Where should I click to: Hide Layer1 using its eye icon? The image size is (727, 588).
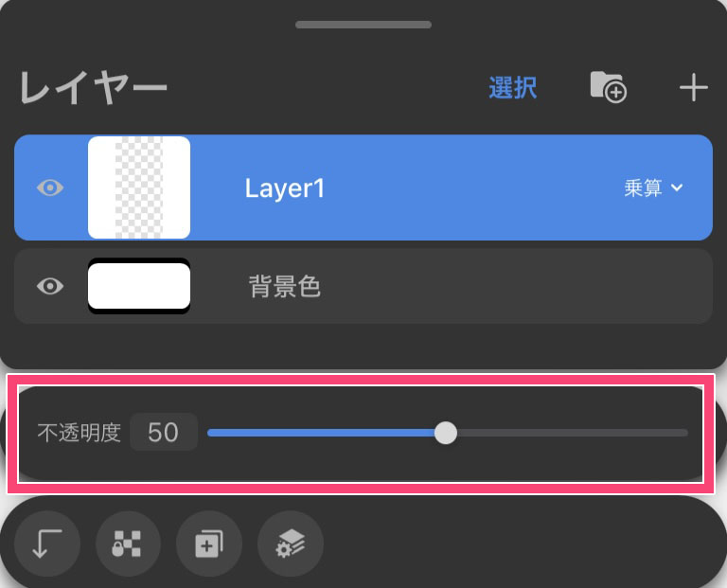pyautogui.click(x=50, y=188)
